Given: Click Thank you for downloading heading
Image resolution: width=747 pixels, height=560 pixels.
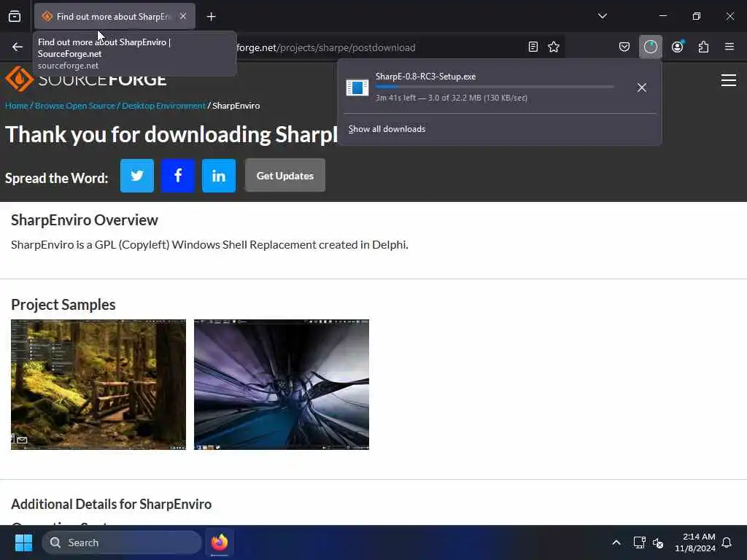Looking at the screenshot, I should [171, 135].
